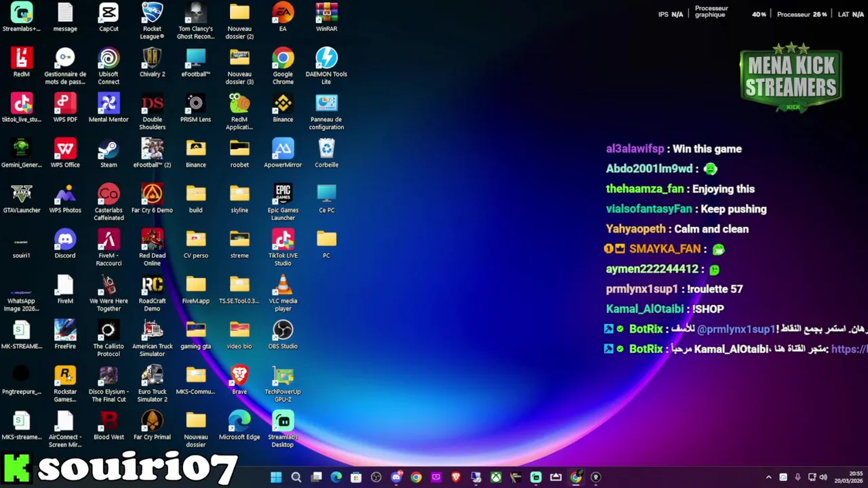
Task: Open the TikTok LIVE Studio icon
Action: (283, 247)
